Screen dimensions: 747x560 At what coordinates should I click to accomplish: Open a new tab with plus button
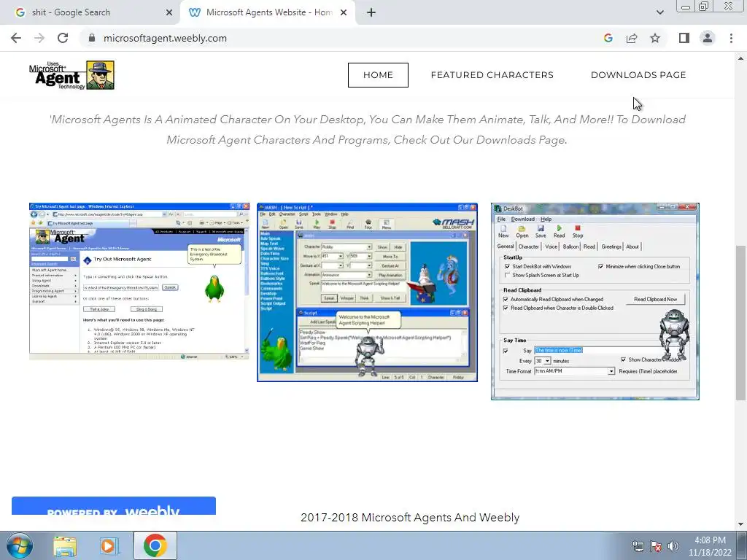(371, 12)
